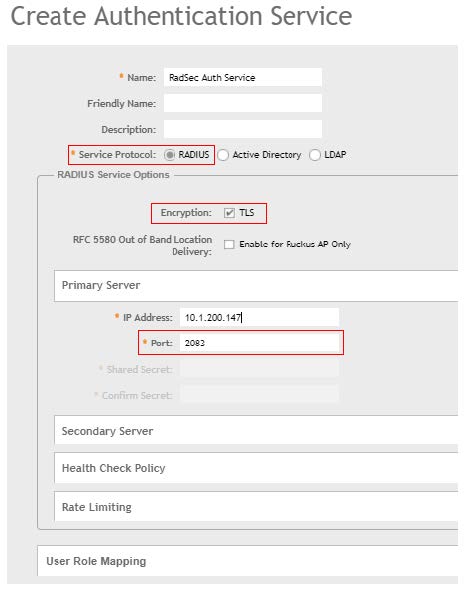Enable the Ruckus AP Only checkbox
The image size is (464, 589).
[x=229, y=245]
